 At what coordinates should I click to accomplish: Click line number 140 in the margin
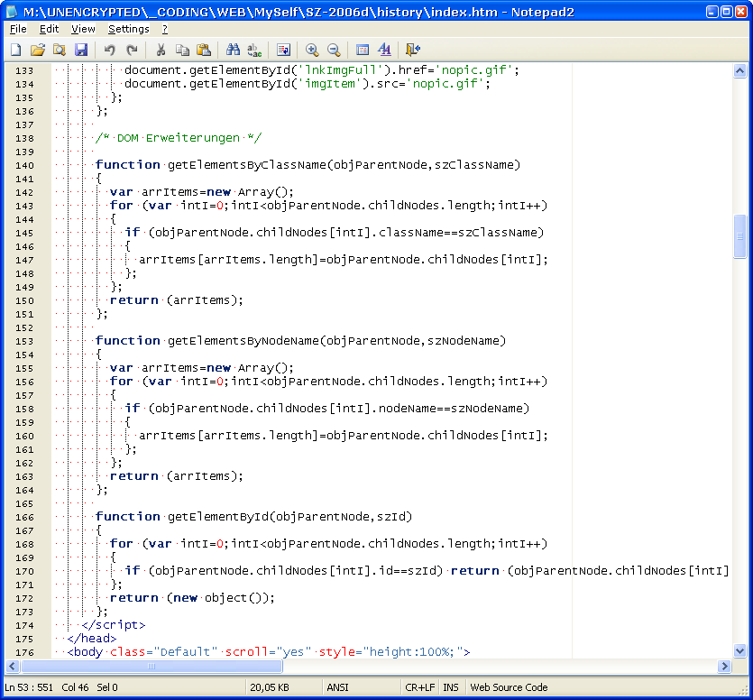(x=24, y=165)
